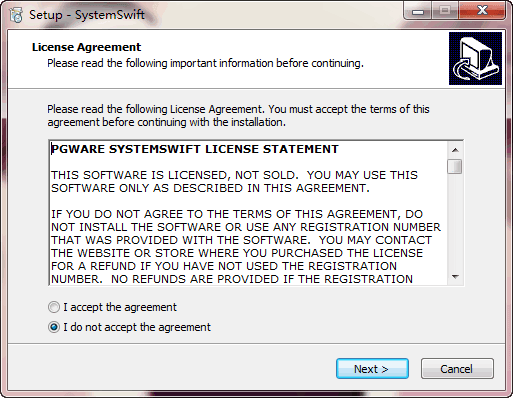The image size is (513, 398).
Task: Click the license scrollbar up arrow
Action: click(x=455, y=150)
